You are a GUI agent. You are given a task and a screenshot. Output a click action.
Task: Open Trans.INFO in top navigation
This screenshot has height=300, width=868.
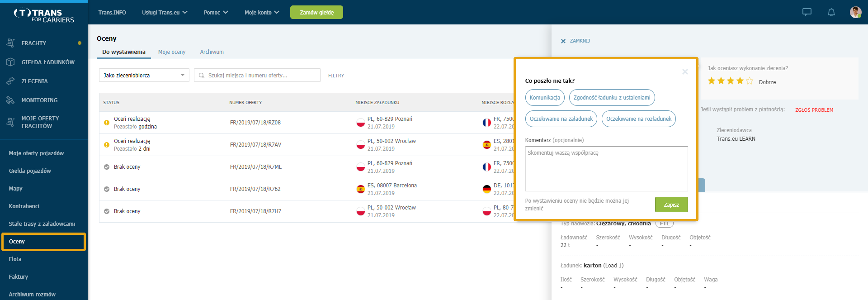tap(112, 12)
